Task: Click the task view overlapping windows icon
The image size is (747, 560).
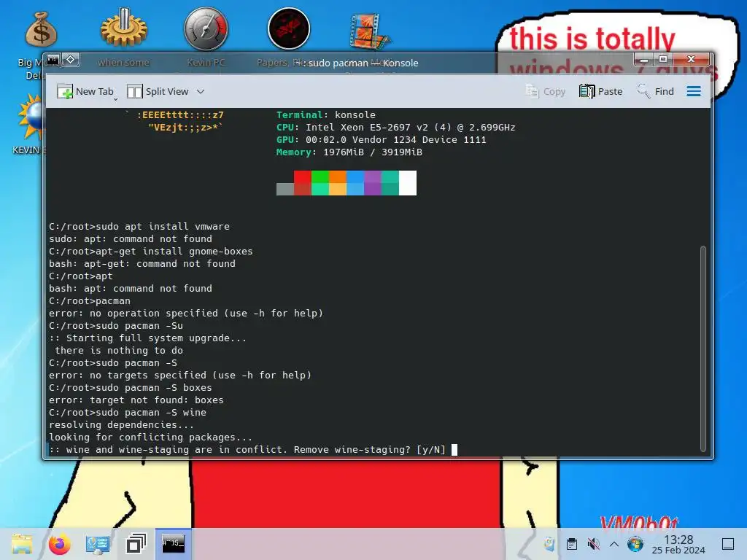Action: 136,544
